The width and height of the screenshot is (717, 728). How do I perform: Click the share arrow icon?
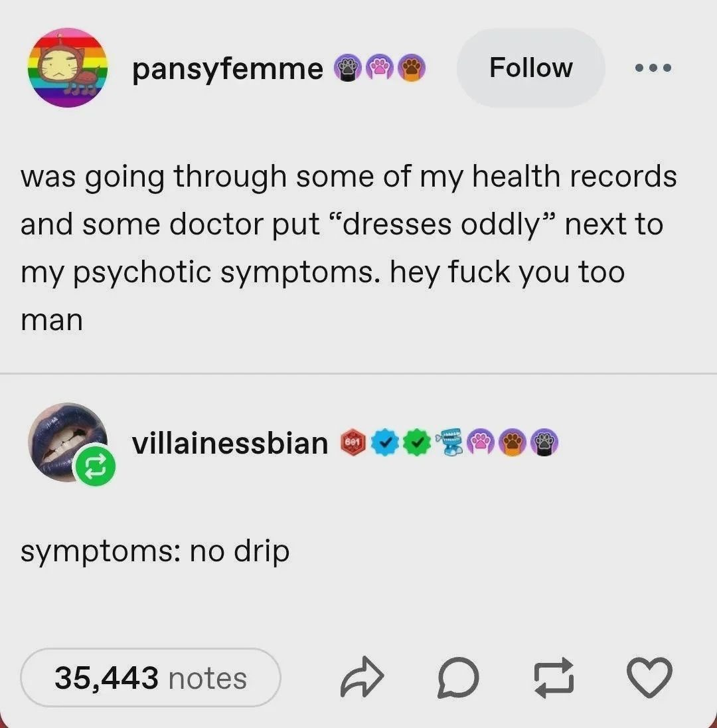pos(362,678)
